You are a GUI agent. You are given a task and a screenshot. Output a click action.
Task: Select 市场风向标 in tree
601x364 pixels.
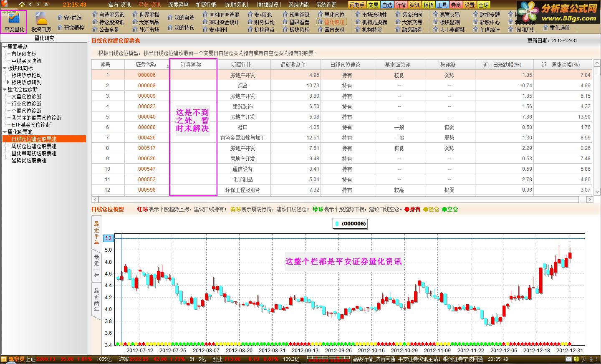tap(24, 54)
